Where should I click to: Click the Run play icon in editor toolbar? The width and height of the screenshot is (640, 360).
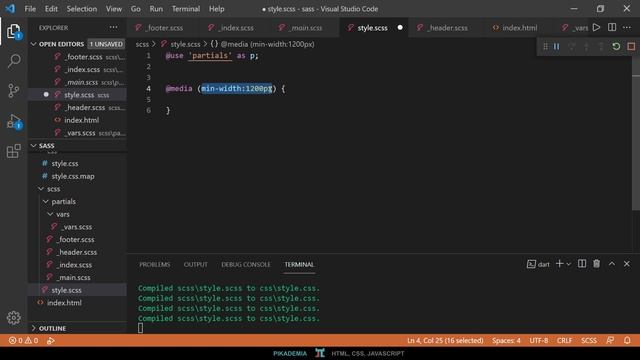point(596,27)
